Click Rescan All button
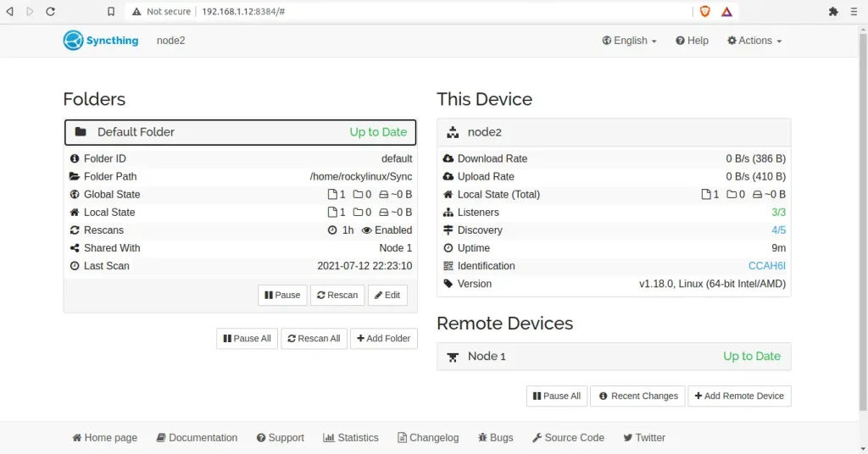Screen dimensions: 868x454 coord(314,339)
